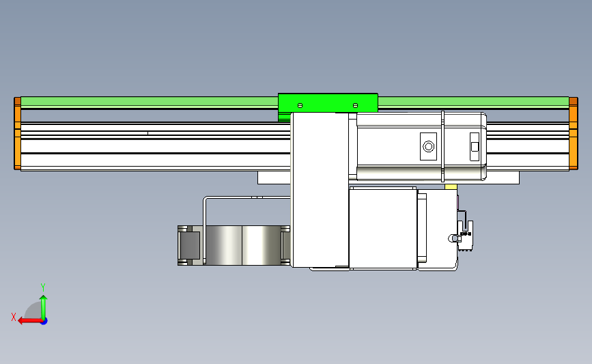The width and height of the screenshot is (592, 364).
Task: Select the left orange end cap of the rail
Action: tap(17, 133)
